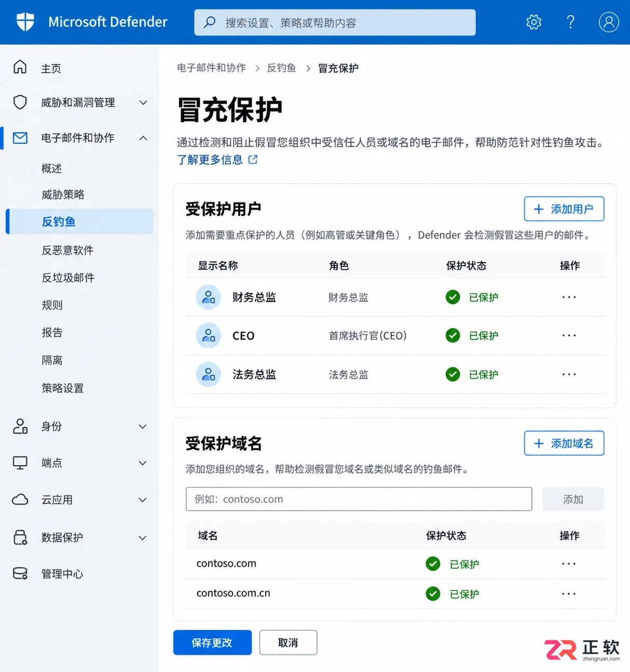Expand the 身份 section chevron
This screenshot has width=630, height=672.
pos(143,427)
